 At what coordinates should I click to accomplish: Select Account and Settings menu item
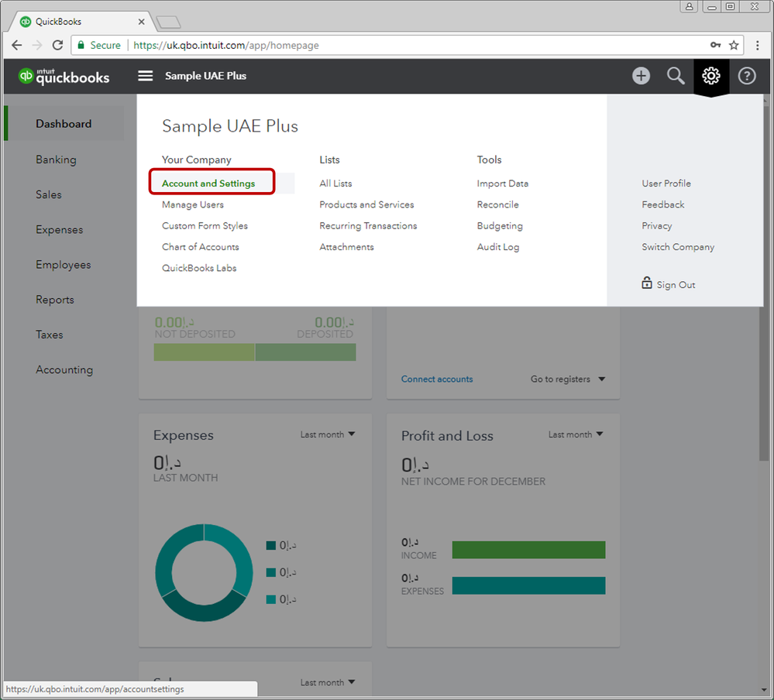pyautogui.click(x=208, y=184)
